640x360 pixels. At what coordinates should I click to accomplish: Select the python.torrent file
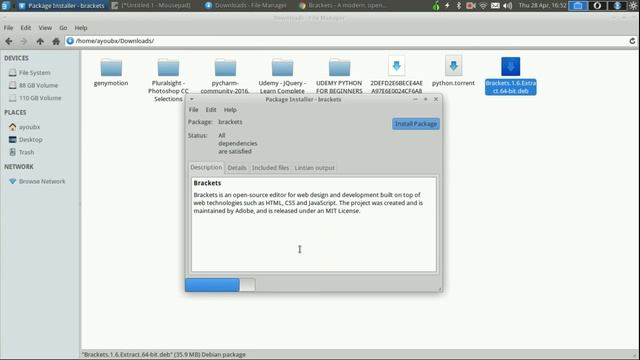[453, 71]
